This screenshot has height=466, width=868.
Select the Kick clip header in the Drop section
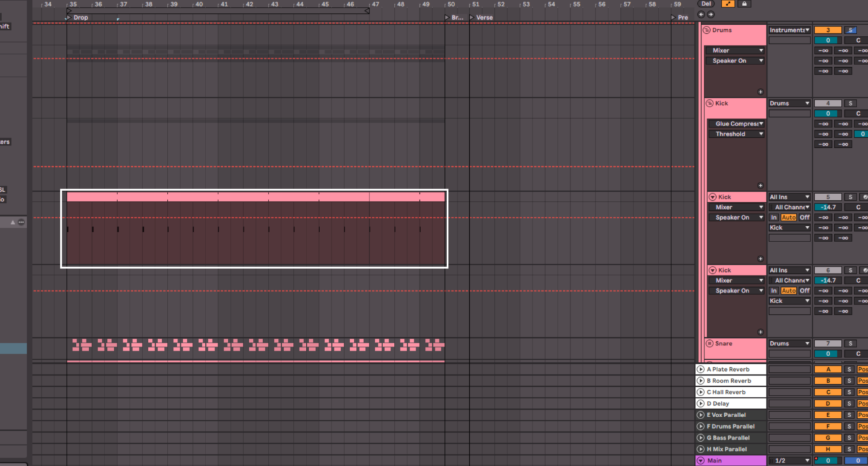pos(256,197)
